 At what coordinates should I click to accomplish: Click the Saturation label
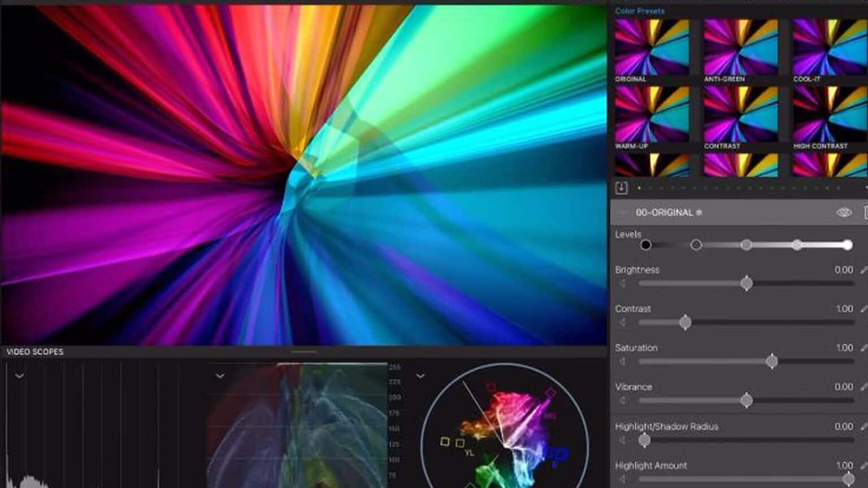[636, 348]
